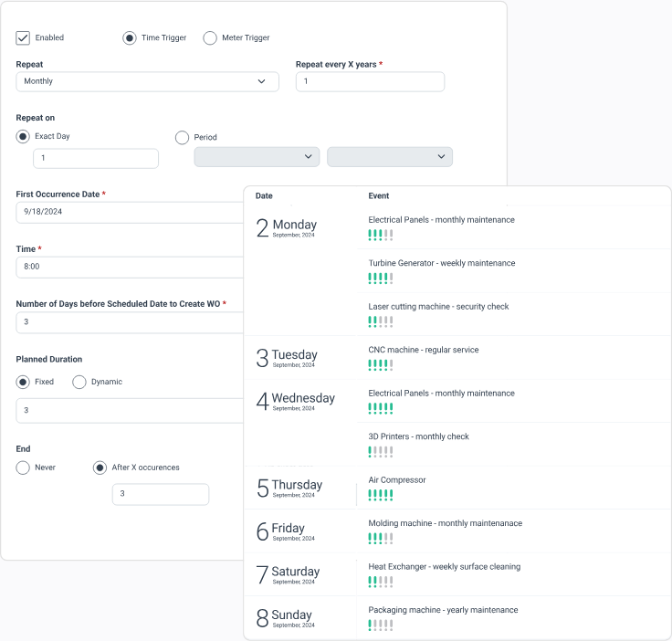Select Dynamic planned duration

(79, 382)
